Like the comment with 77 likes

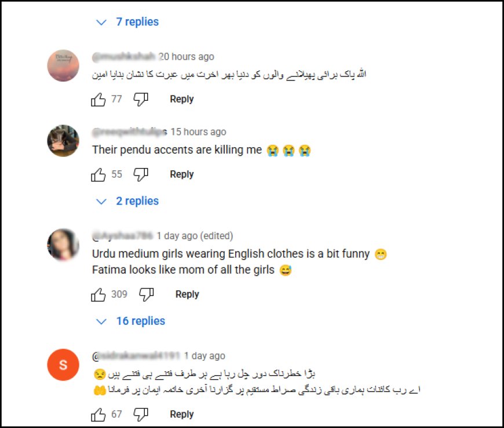pyautogui.click(x=98, y=99)
